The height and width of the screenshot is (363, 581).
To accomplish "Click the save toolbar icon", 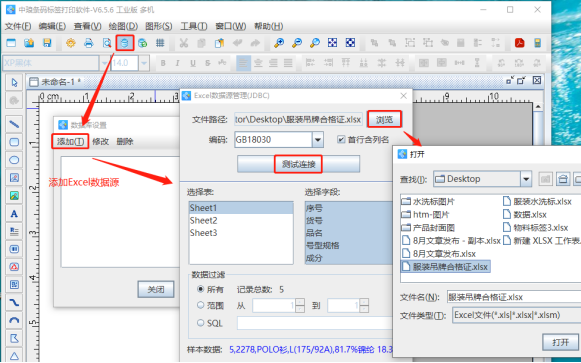I will [x=47, y=43].
